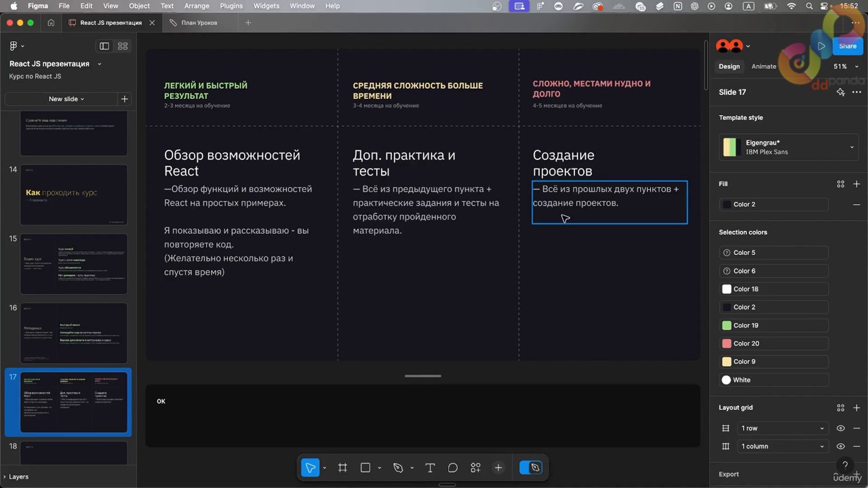Select the Pen tool in bottom toolbar

pyautogui.click(x=398, y=468)
